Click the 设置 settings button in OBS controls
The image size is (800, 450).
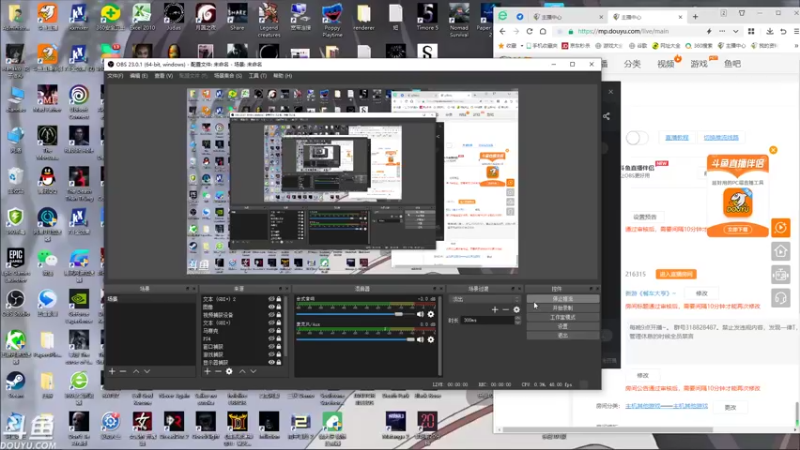tap(562, 326)
